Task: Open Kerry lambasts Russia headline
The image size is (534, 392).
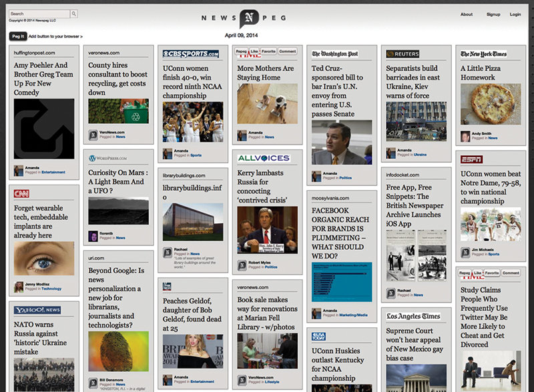Action: click(x=262, y=187)
